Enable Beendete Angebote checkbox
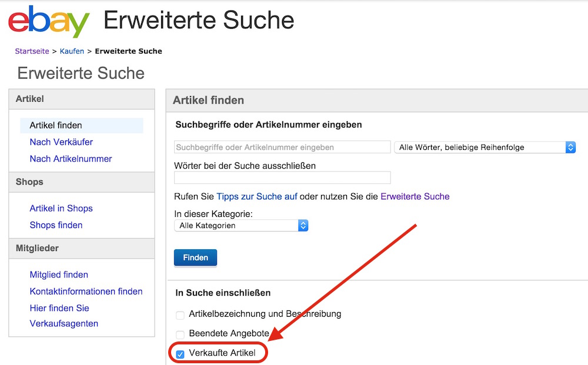This screenshot has width=588, height=365. pos(180,334)
